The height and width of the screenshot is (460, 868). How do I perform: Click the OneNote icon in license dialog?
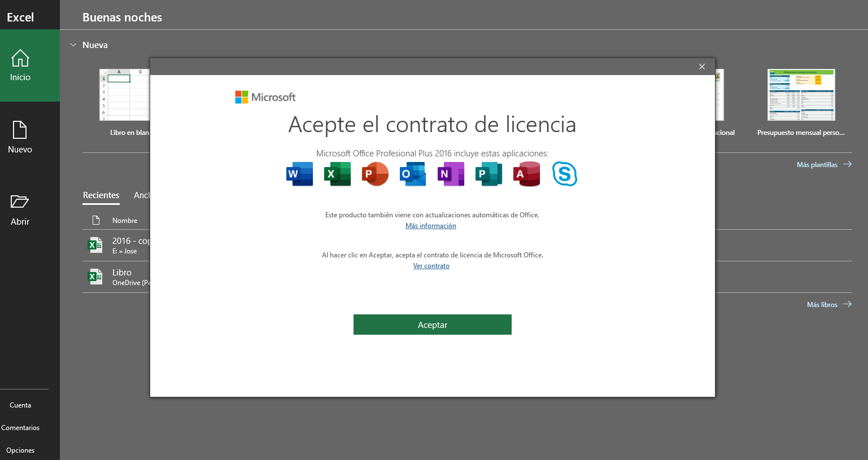pyautogui.click(x=451, y=174)
